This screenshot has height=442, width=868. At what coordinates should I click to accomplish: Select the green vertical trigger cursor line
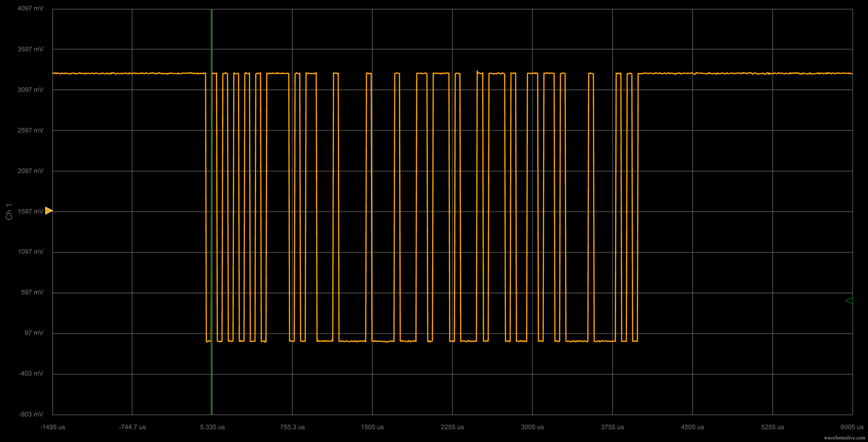click(212, 212)
